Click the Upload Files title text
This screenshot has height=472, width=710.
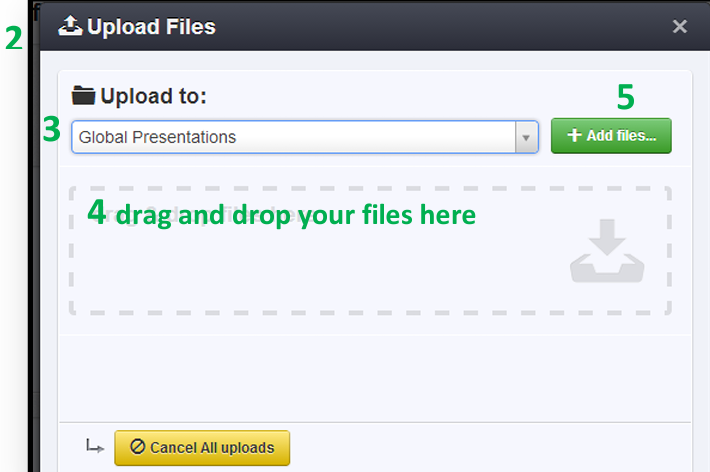pos(151,27)
